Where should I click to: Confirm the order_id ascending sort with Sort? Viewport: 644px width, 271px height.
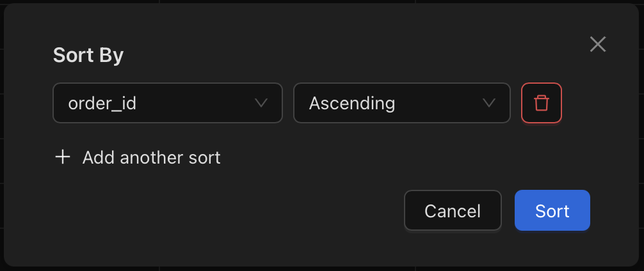[x=552, y=210]
